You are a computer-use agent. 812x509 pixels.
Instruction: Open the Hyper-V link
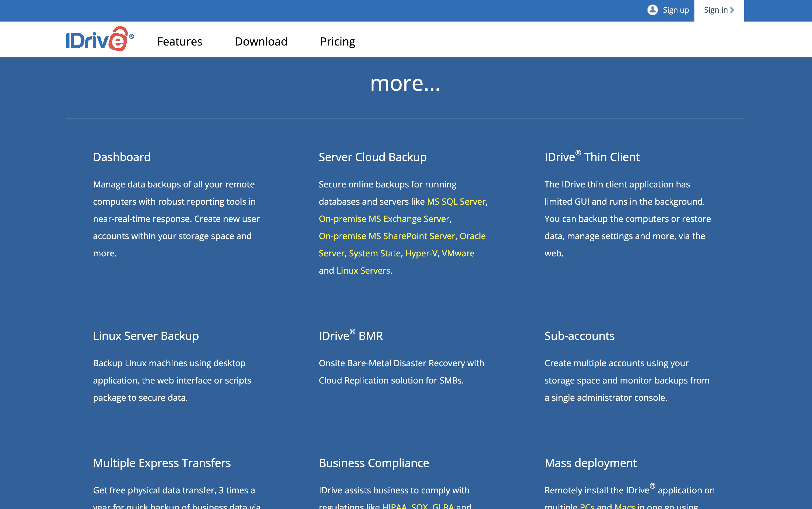click(x=421, y=253)
